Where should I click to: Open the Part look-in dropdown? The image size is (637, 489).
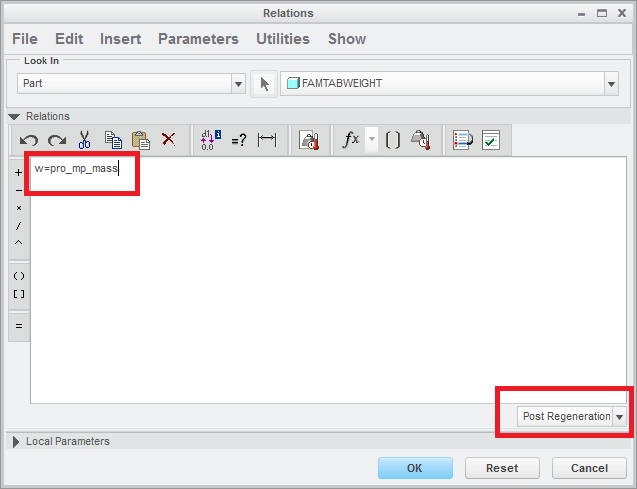click(238, 84)
